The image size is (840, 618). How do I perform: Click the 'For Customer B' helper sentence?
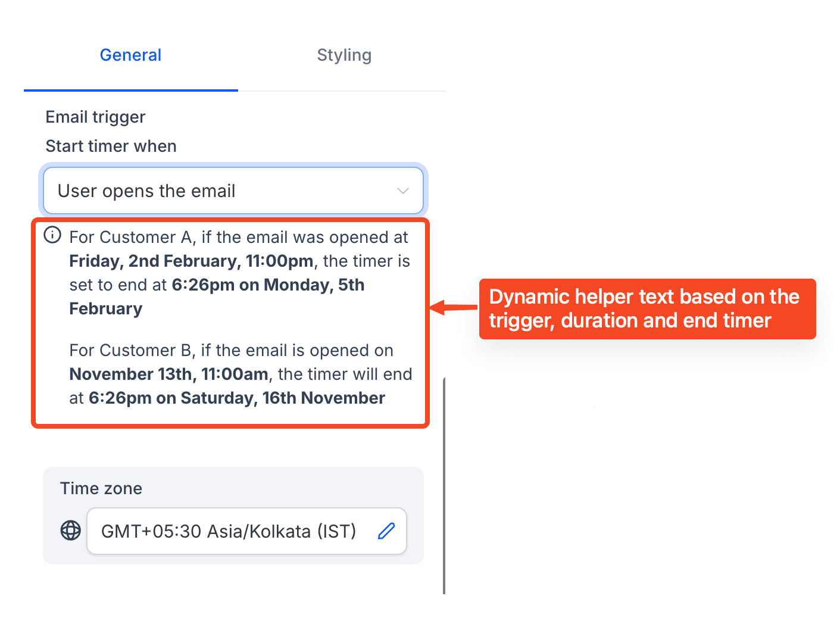tap(241, 374)
